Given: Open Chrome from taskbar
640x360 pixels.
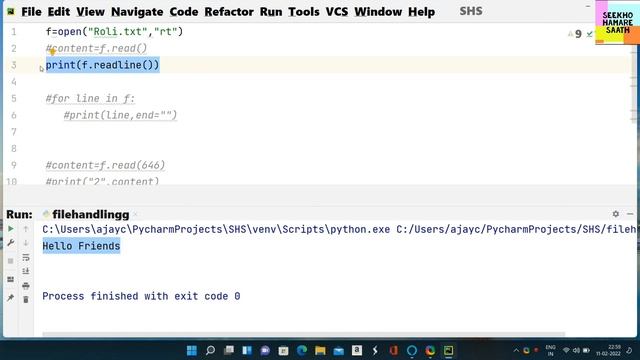Looking at the screenshot, I should 430,350.
